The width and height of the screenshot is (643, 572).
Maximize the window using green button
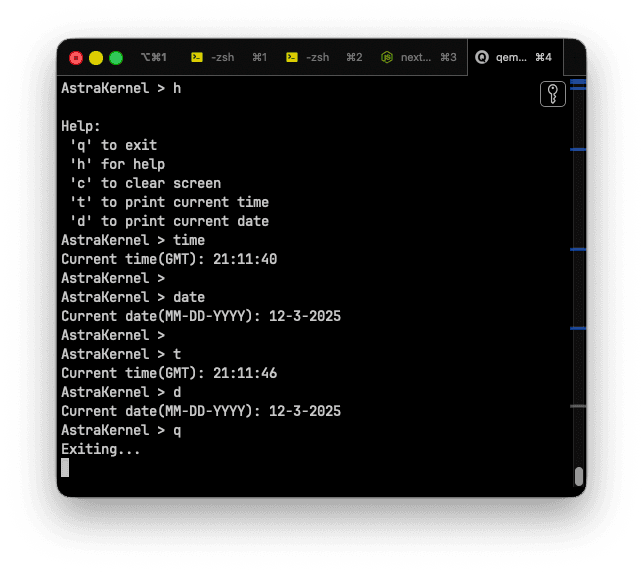pos(116,58)
